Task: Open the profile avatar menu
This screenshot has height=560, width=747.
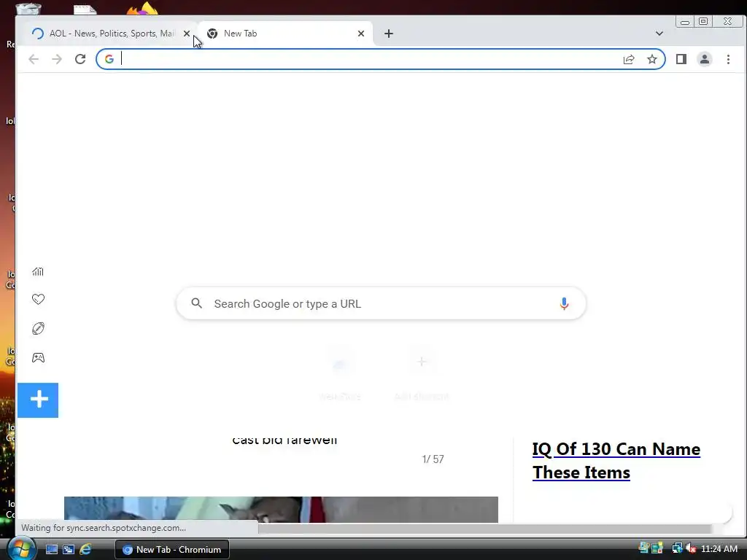Action: tap(704, 59)
